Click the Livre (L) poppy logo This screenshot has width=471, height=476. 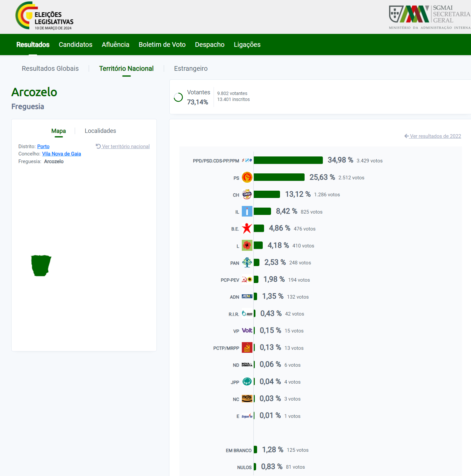[x=247, y=245]
